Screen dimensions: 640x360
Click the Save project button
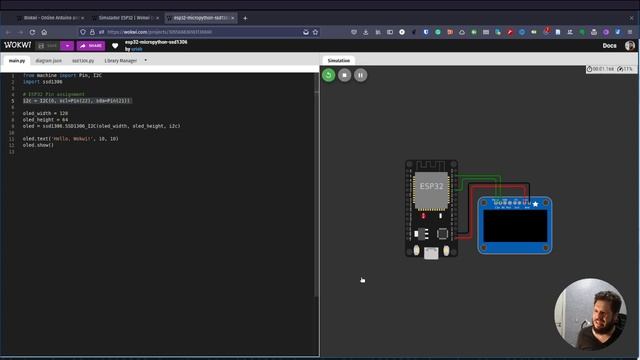[48, 46]
